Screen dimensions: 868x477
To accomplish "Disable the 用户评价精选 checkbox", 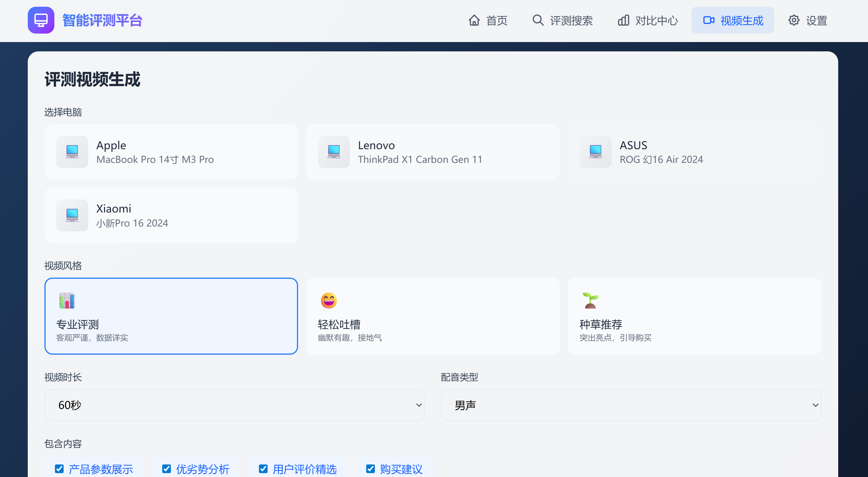I will [x=263, y=469].
